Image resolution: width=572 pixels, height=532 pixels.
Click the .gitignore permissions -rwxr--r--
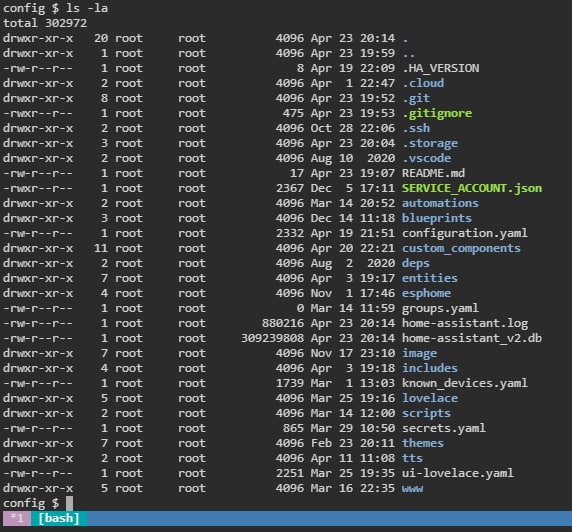[x=38, y=113]
